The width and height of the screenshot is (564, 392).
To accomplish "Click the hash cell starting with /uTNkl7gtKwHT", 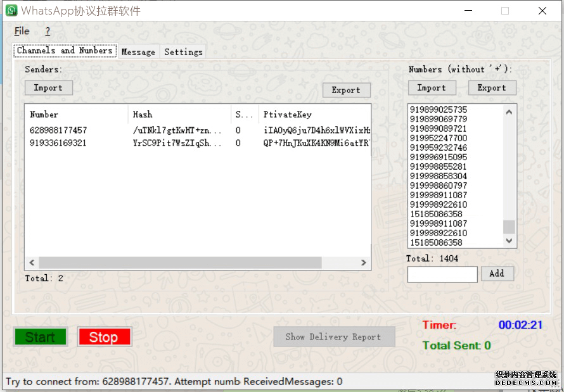I will pyautogui.click(x=177, y=130).
